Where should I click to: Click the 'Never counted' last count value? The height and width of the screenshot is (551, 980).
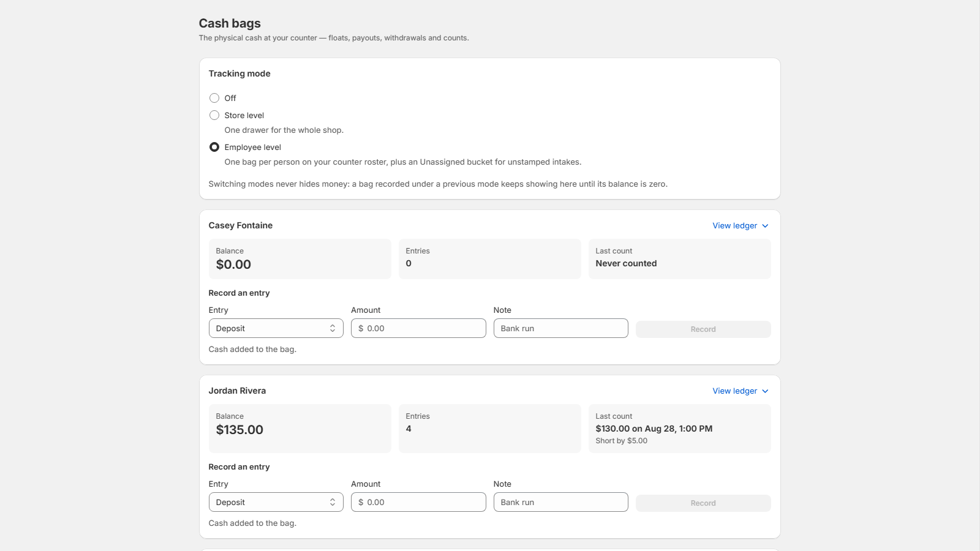click(626, 263)
